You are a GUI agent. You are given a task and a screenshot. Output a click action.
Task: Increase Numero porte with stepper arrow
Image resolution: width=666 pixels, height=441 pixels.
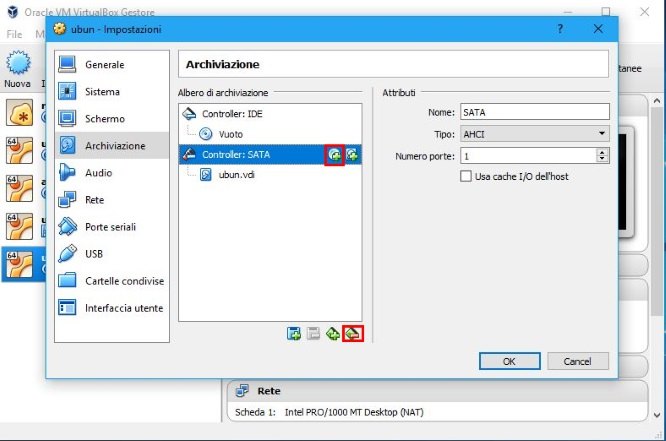pyautogui.click(x=602, y=152)
